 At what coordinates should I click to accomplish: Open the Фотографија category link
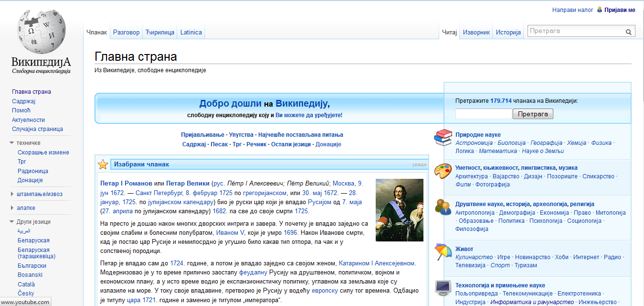point(493,185)
